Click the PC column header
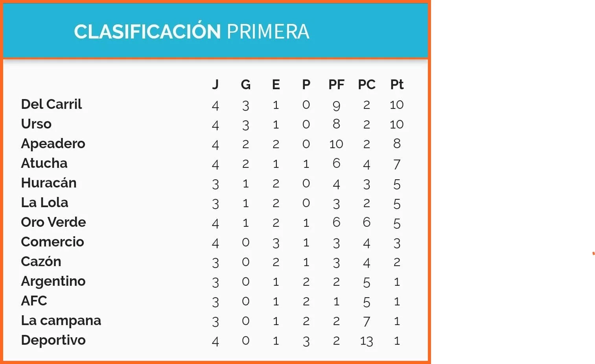The image size is (595, 364). pos(367,85)
